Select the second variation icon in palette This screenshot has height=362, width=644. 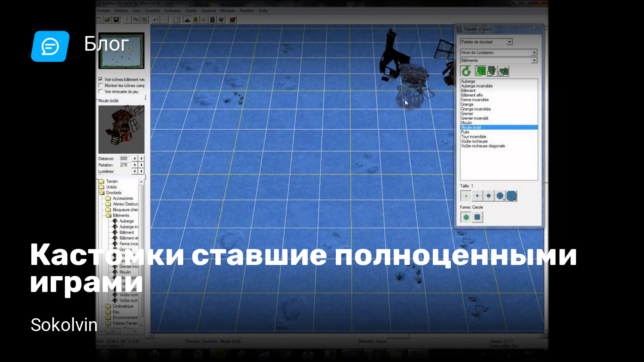492,71
